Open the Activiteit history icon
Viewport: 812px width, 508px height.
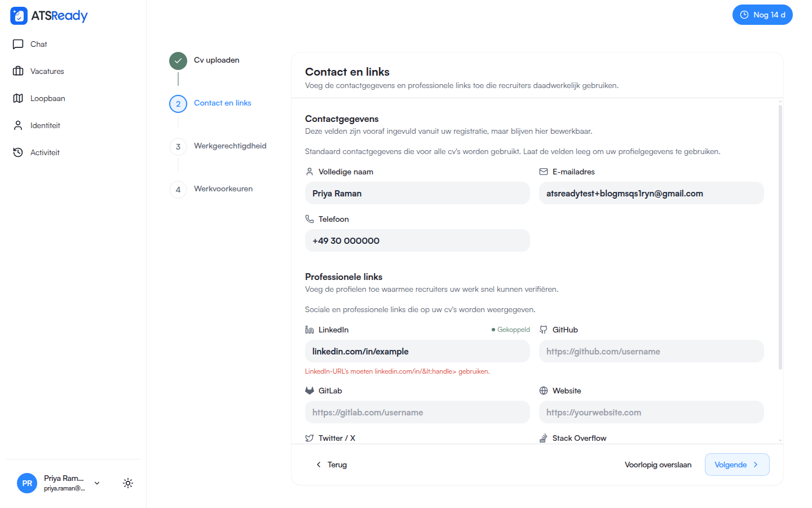click(x=18, y=152)
